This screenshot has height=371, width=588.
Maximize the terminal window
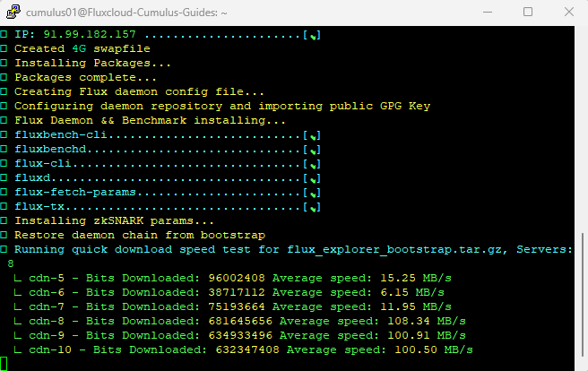pyautogui.click(x=528, y=13)
